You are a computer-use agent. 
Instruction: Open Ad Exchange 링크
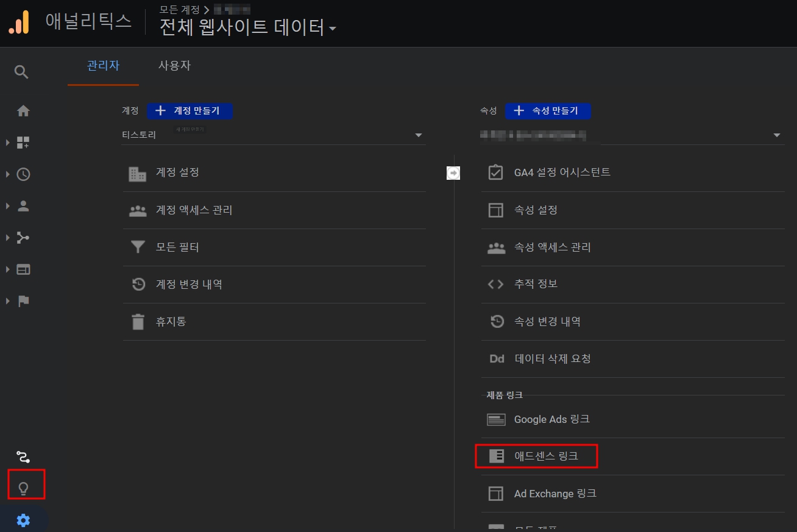[632, 494]
